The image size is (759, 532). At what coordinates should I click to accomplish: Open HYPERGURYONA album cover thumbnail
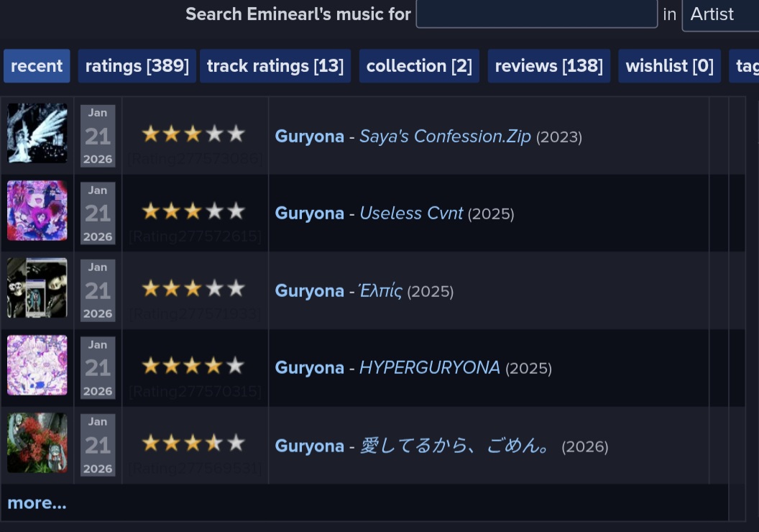(37, 365)
